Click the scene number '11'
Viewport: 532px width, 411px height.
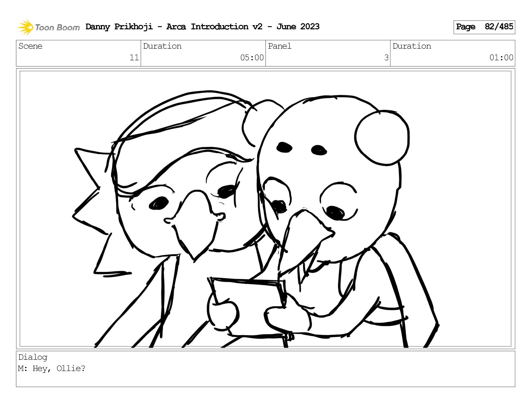(x=134, y=58)
